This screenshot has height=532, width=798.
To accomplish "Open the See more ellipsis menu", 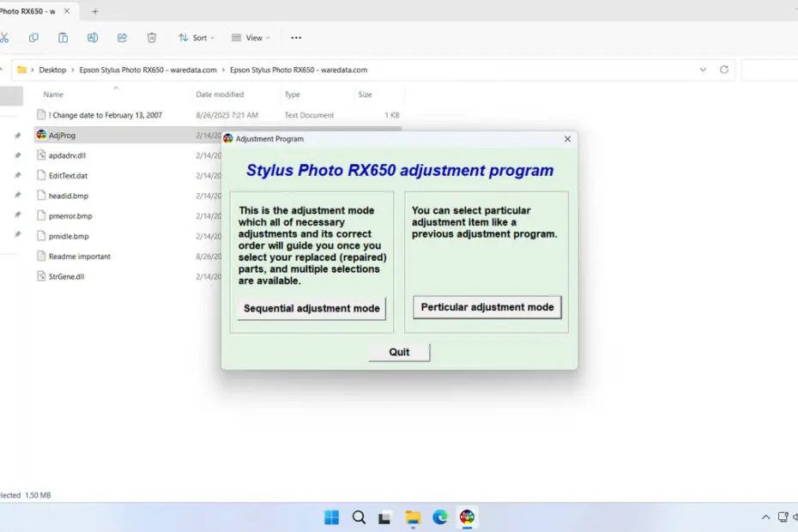I will click(296, 38).
